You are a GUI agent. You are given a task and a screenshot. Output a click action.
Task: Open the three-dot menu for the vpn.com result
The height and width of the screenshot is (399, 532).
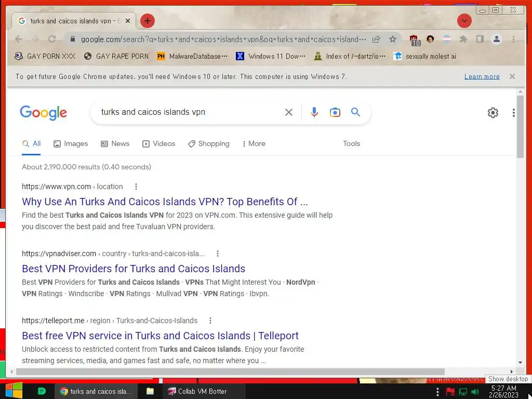pyautogui.click(x=136, y=187)
